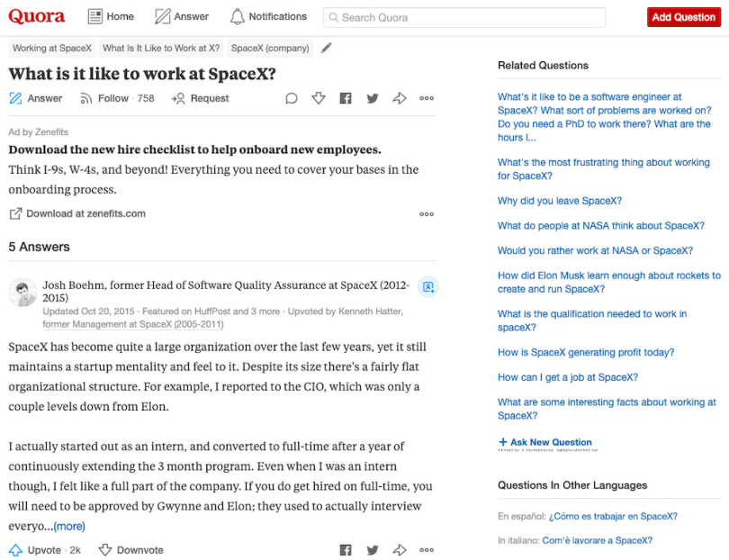The width and height of the screenshot is (729, 560).
Task: Click the pencil icon to edit topics
Action: coord(327,48)
